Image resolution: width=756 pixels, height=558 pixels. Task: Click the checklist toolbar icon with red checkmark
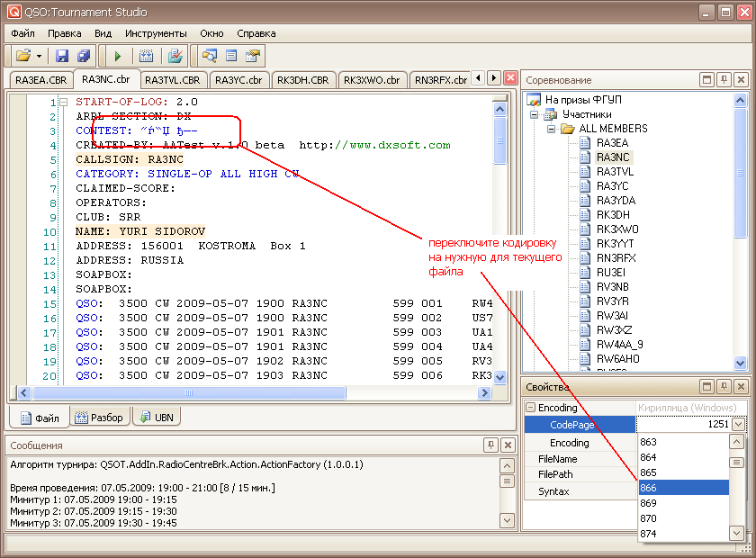point(176,56)
